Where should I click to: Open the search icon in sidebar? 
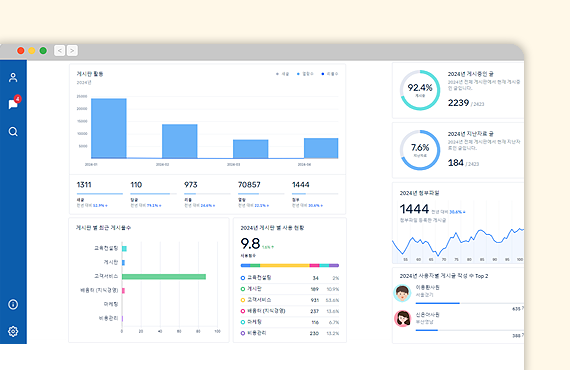click(13, 132)
